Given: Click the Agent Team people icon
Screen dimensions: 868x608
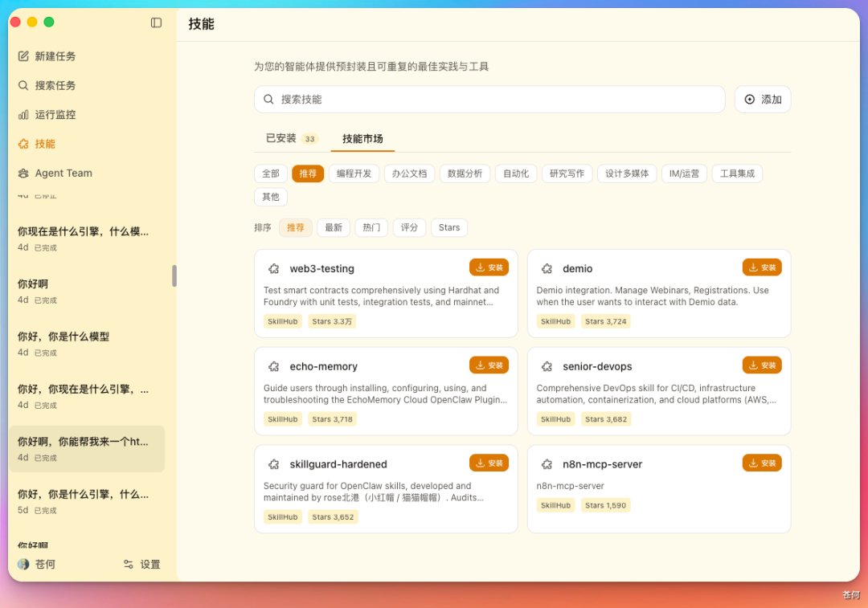Looking at the screenshot, I should 23,173.
